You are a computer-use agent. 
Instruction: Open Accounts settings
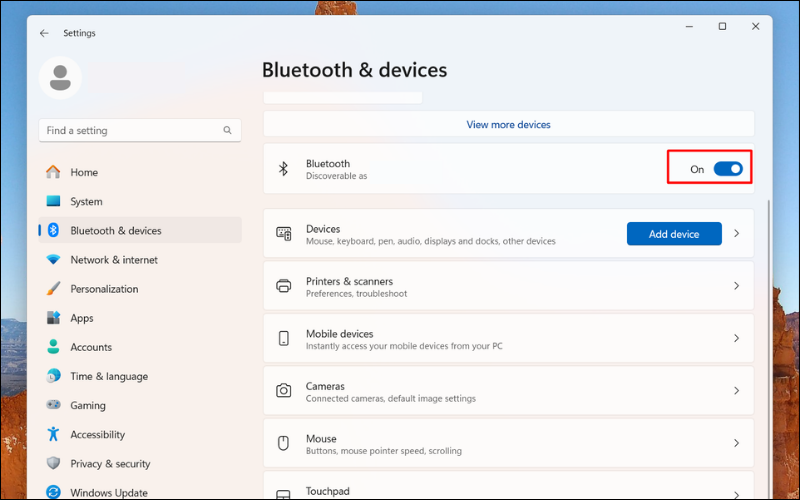coord(140,346)
